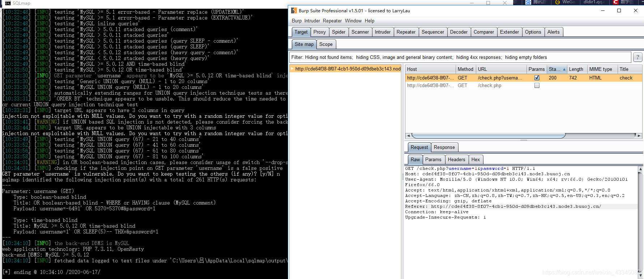Click the SQLmap window title icon
This screenshot has height=279, width=644.
click(8, 3)
